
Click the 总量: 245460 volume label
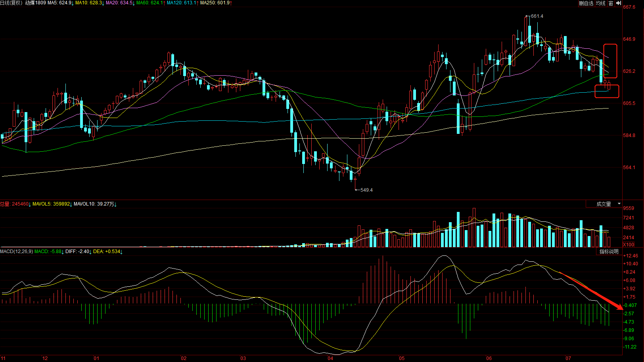15,204
